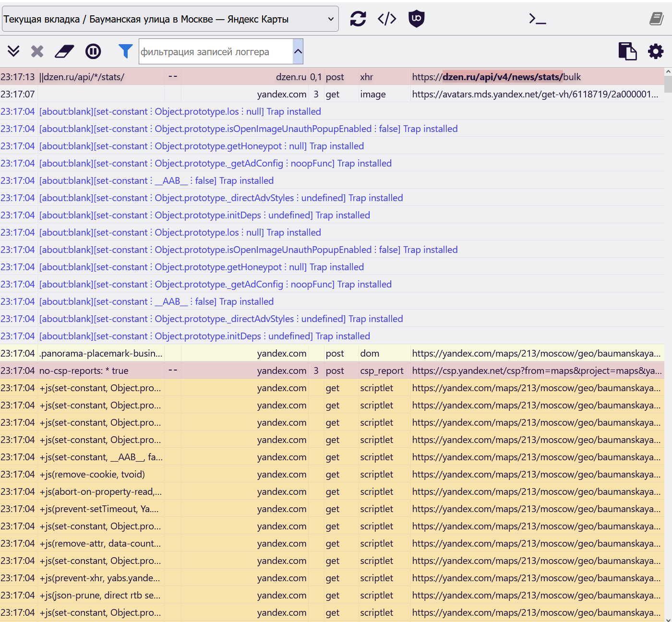Select the +js(set-constant, __AAB__, fa... row
This screenshot has width=672, height=622.
(332, 457)
